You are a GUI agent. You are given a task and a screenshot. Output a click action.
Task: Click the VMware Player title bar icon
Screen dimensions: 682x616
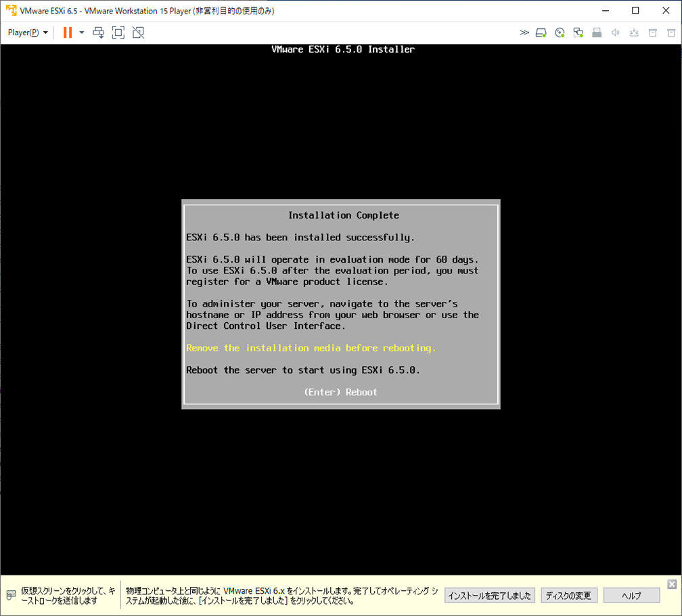(x=11, y=10)
